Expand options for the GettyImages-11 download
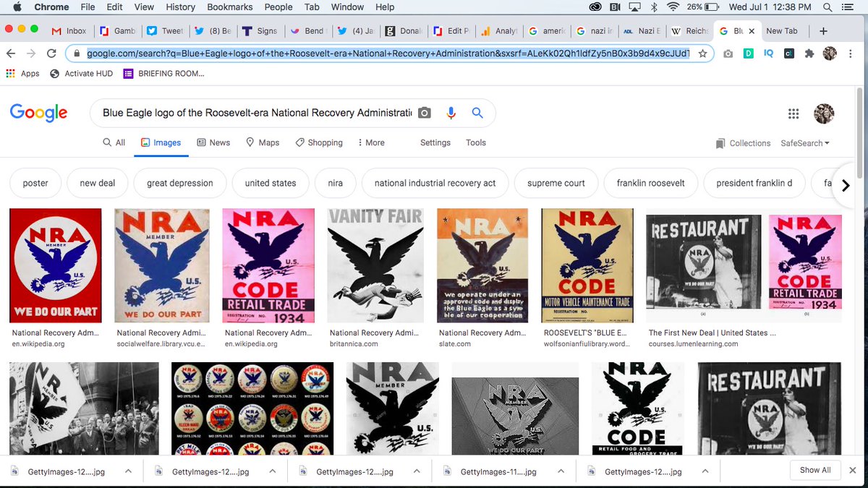 tap(560, 471)
